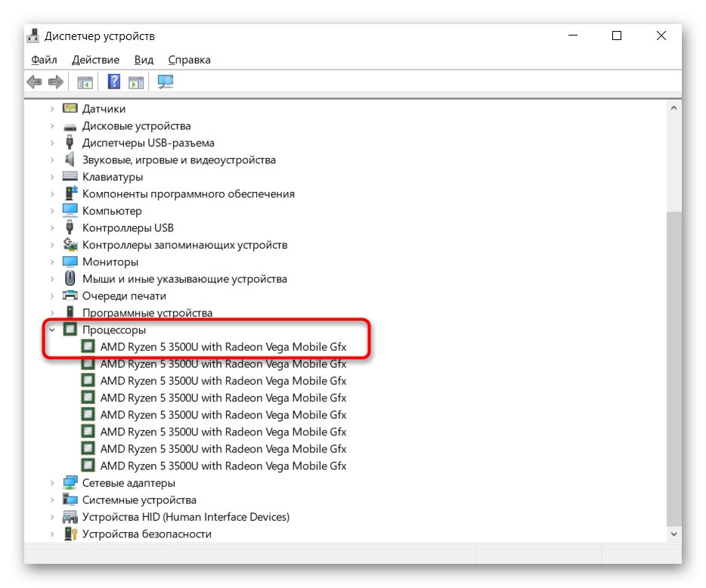The height and width of the screenshot is (588, 706).
Task: Open the Справка menu
Action: (x=189, y=60)
